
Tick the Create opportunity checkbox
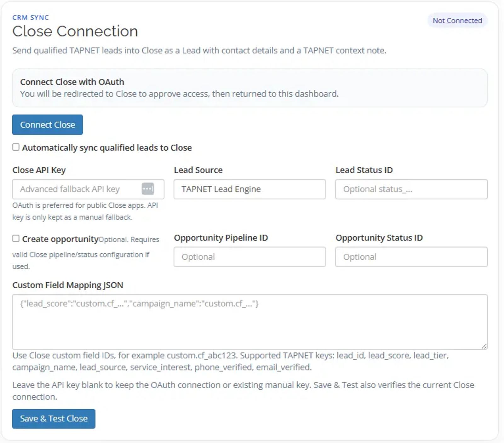point(16,239)
